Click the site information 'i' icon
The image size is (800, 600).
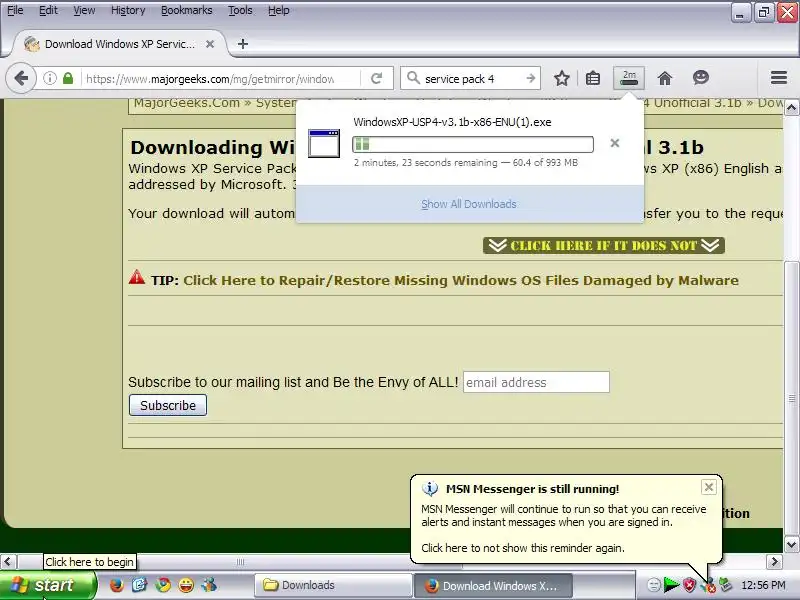pyautogui.click(x=49, y=79)
